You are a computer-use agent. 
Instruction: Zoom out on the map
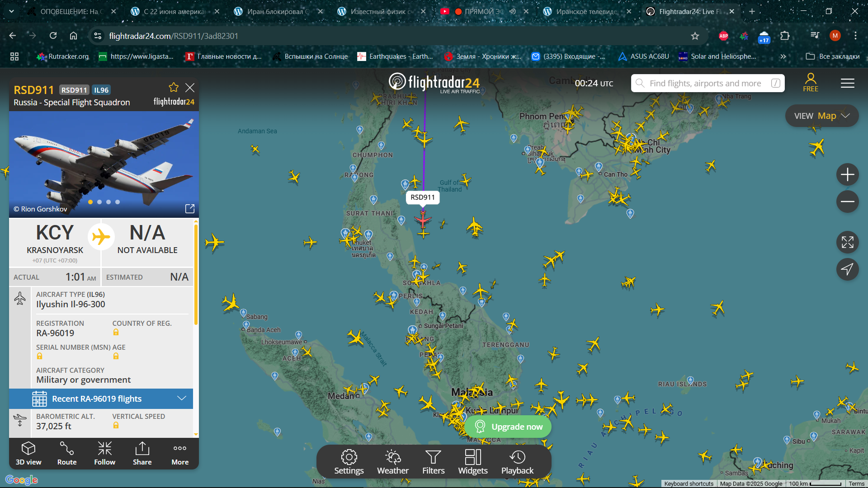(847, 202)
